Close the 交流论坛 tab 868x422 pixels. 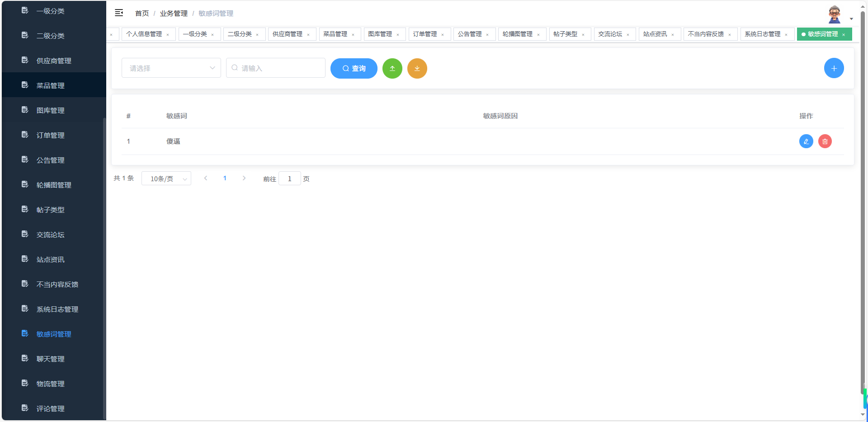point(629,34)
